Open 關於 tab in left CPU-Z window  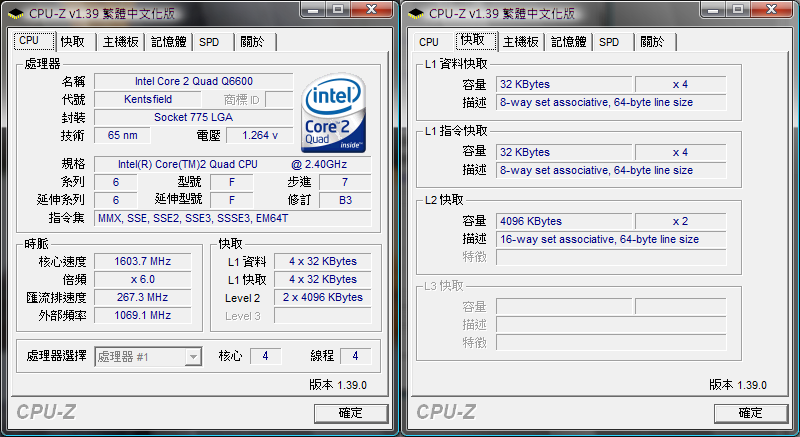coord(256,42)
